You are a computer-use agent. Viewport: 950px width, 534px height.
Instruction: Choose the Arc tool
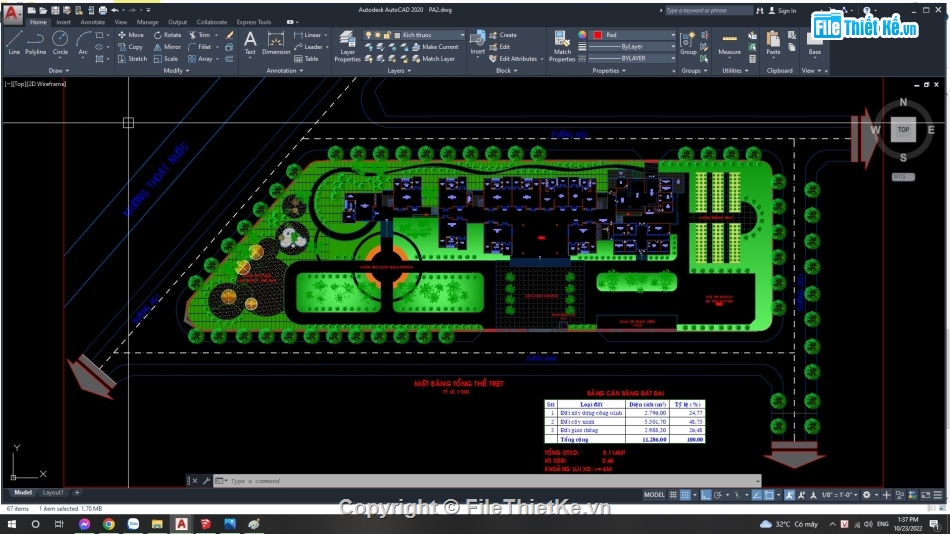tap(83, 43)
